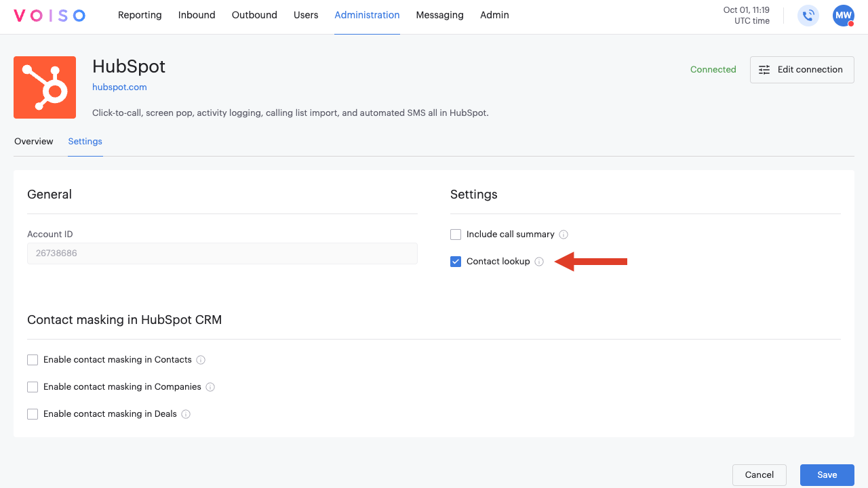Click the Account ID field
The height and width of the screenshot is (488, 868).
coord(222,253)
